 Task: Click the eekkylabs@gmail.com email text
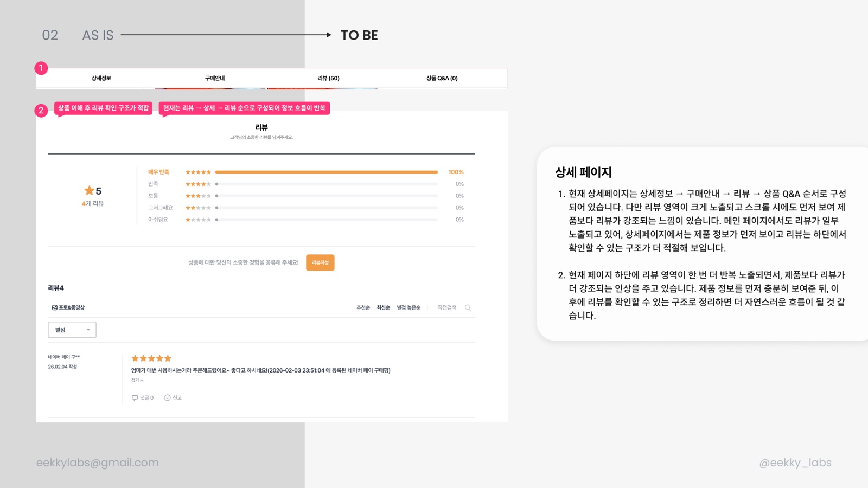click(x=98, y=463)
